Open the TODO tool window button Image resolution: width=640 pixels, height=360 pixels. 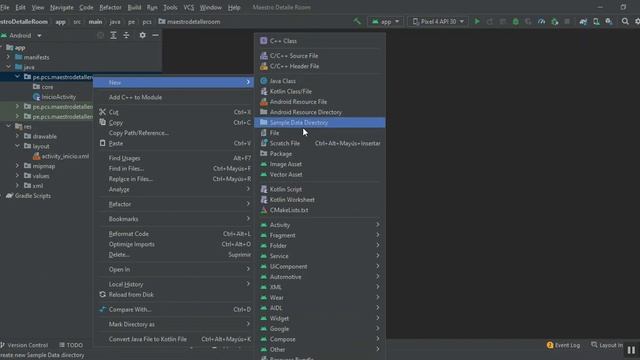pyautogui.click(x=71, y=345)
